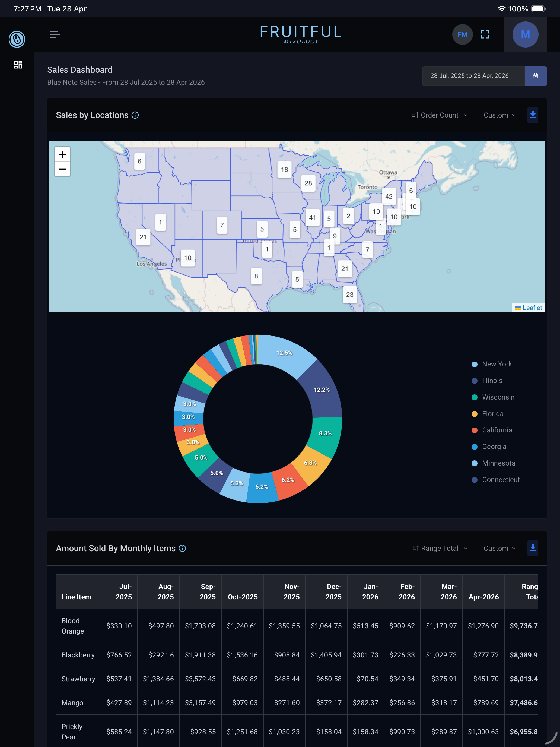Toggle fullscreen mode icon

(485, 34)
